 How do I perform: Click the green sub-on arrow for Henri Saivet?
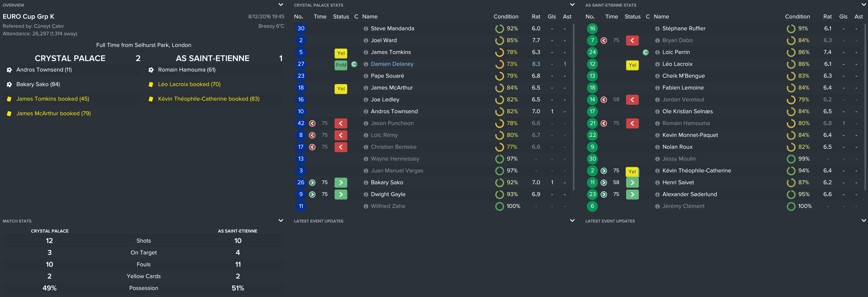click(632, 183)
